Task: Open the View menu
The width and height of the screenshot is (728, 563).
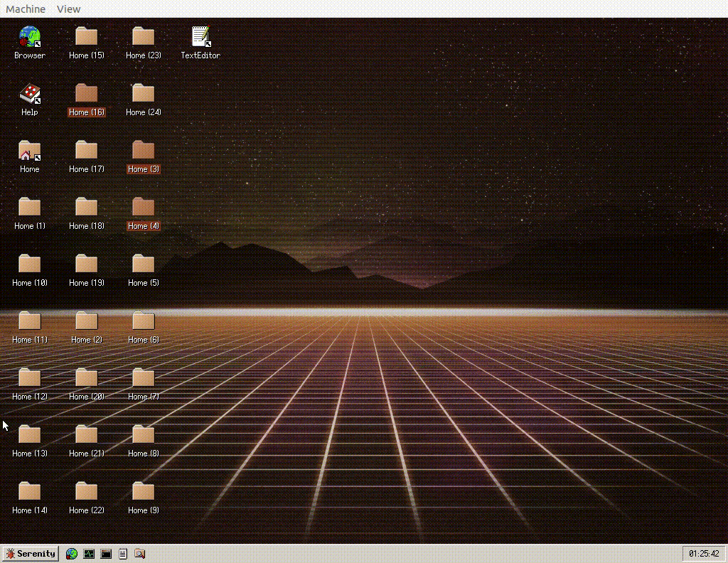Action: (x=68, y=9)
